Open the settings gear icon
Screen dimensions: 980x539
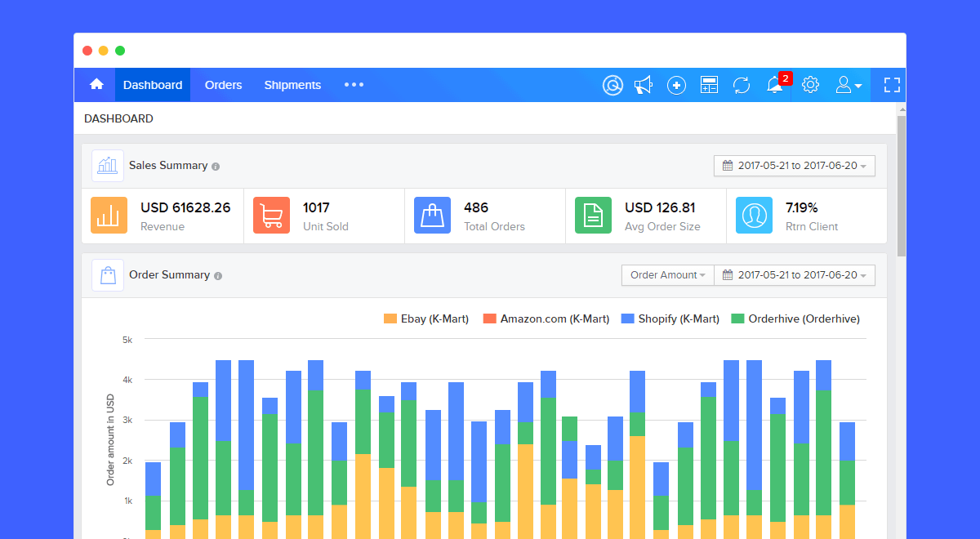point(810,85)
